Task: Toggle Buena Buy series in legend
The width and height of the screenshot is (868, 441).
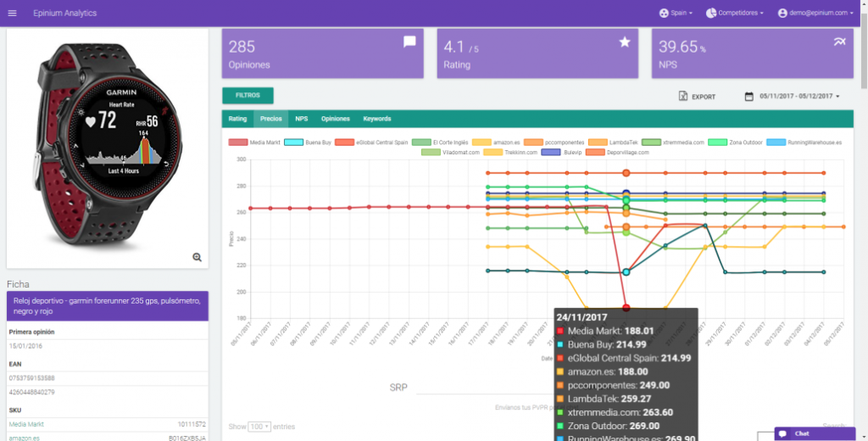Action: [307, 142]
